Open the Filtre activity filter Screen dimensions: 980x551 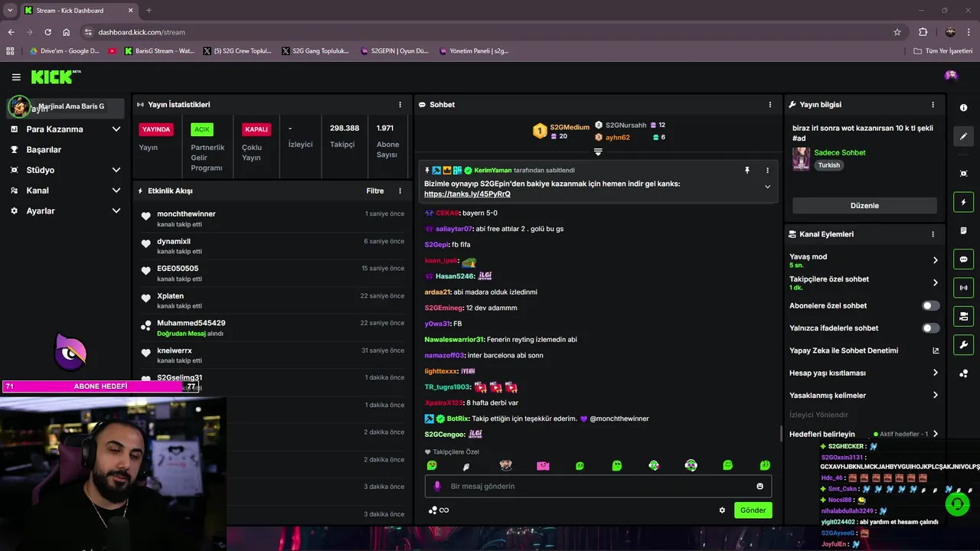(x=375, y=191)
